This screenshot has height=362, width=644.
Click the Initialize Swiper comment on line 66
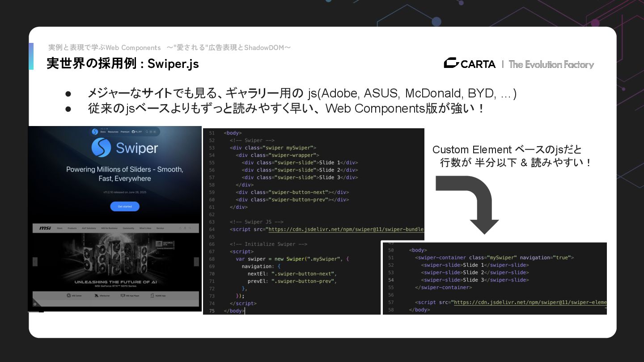point(269,244)
